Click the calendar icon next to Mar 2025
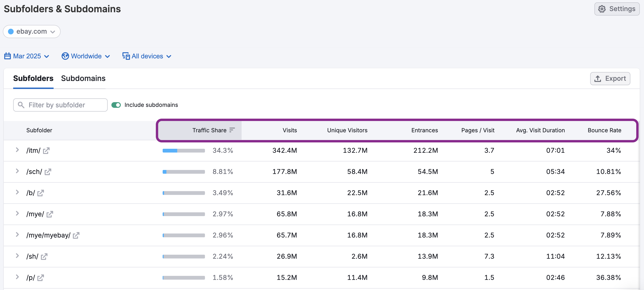Viewport: 644px width, 290px height. coord(8,56)
